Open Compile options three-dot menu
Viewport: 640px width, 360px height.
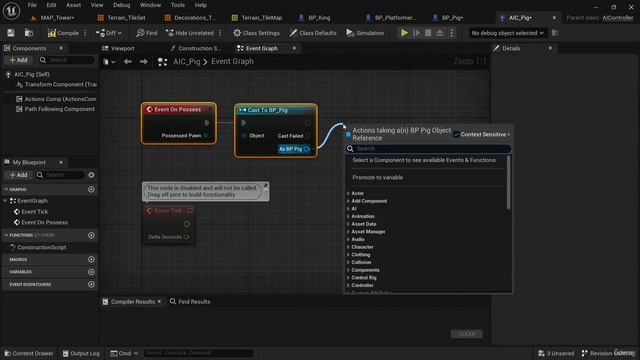point(85,33)
